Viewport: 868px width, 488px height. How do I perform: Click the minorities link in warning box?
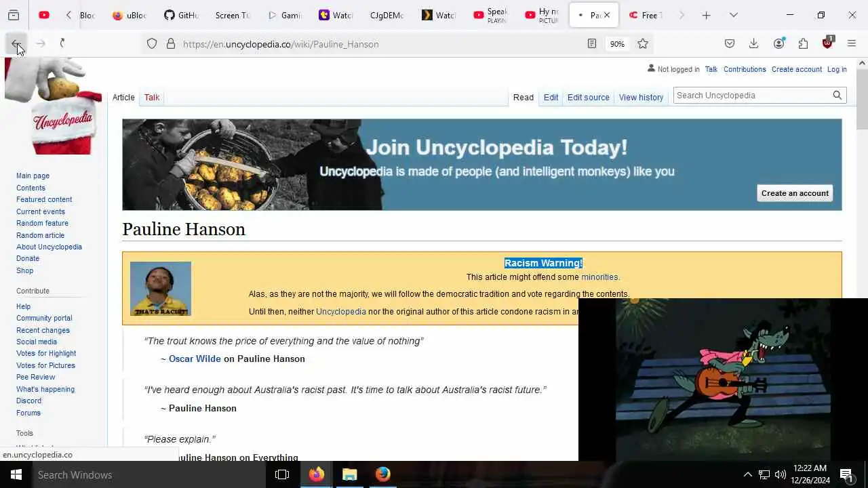599,277
